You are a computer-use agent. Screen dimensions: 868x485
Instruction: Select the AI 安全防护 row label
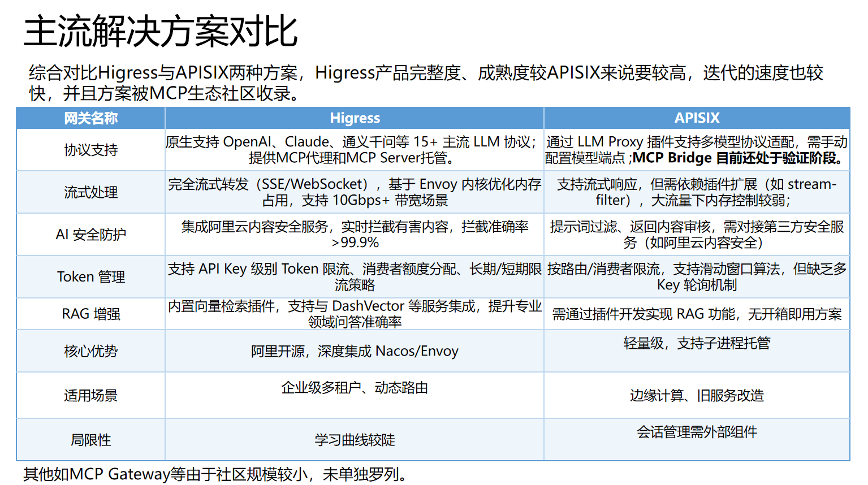(90, 234)
